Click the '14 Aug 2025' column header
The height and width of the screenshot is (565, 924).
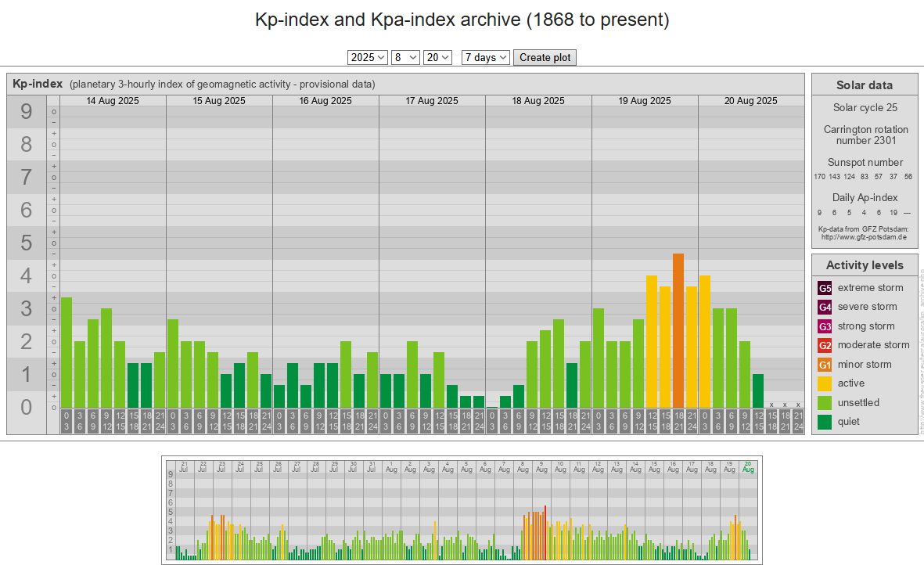tap(113, 101)
